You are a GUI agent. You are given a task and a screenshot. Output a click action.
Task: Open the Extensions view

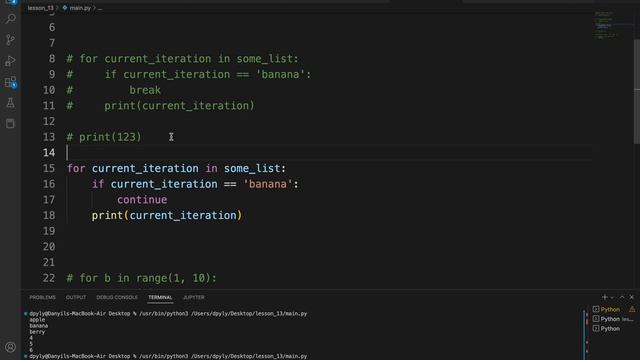click(11, 82)
